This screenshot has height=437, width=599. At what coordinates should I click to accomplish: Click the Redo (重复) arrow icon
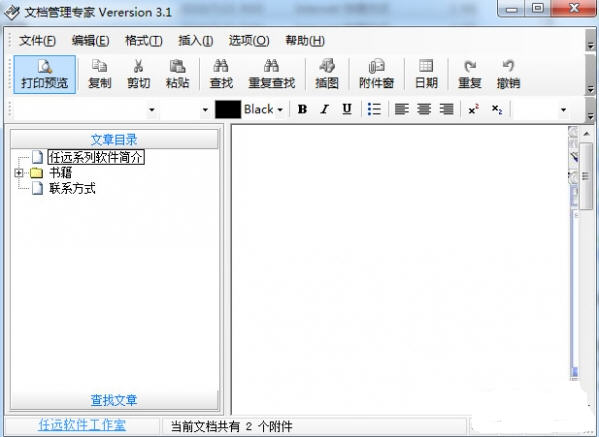click(x=469, y=74)
